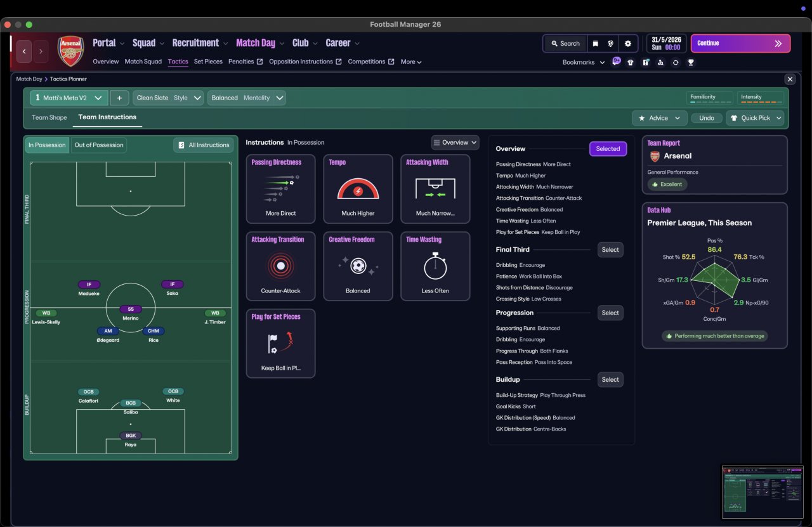This screenshot has height=527, width=812.
Task: Select Lewis-Skelly's WB role badge
Action: pos(46,313)
